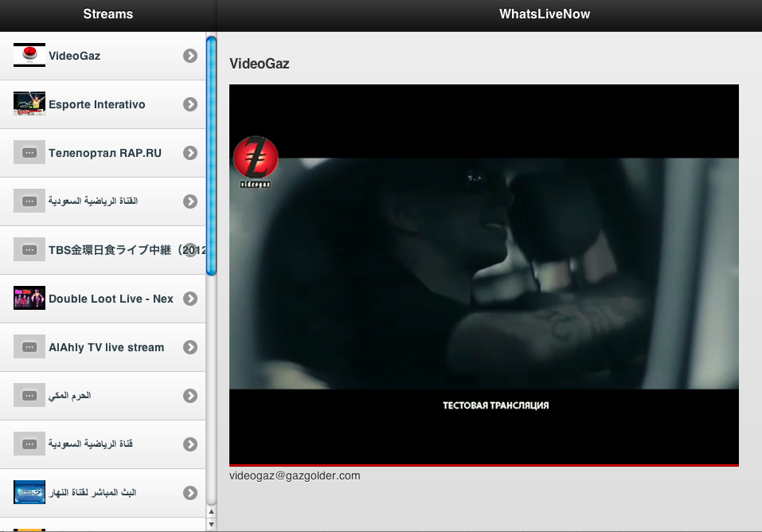
Task: Open the Esporte Interativo arrow icon
Action: 190,104
